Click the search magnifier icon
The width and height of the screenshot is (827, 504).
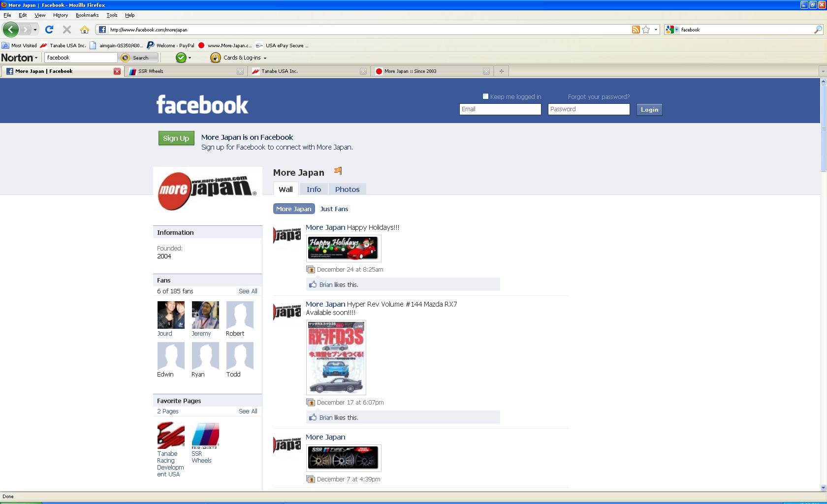point(818,30)
